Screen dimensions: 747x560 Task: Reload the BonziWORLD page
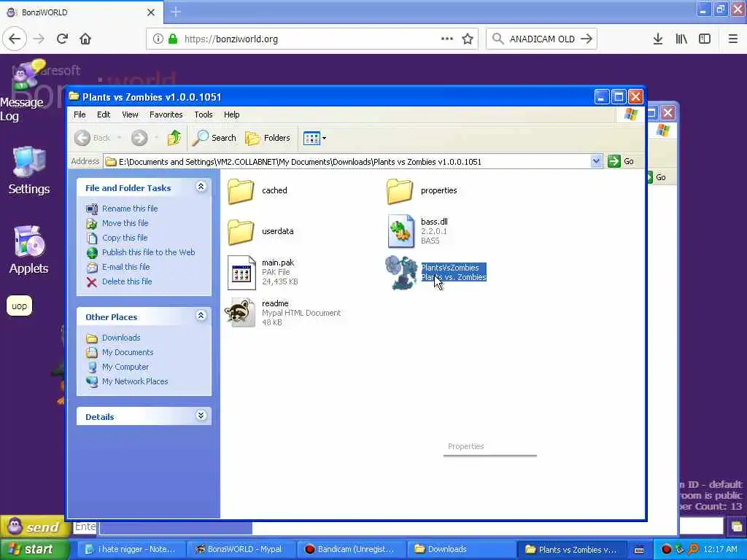pyautogui.click(x=62, y=39)
